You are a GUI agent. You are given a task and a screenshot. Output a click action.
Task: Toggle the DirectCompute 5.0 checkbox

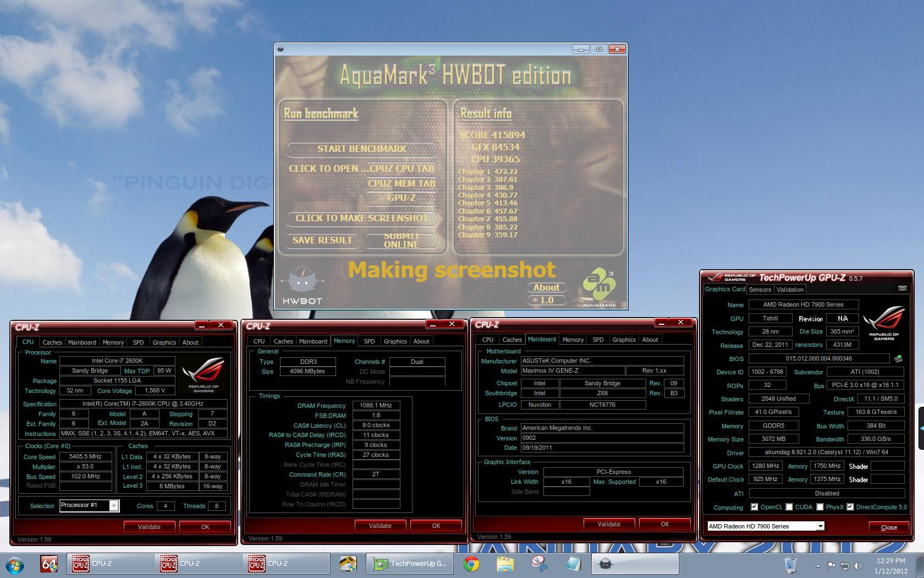pos(850,507)
